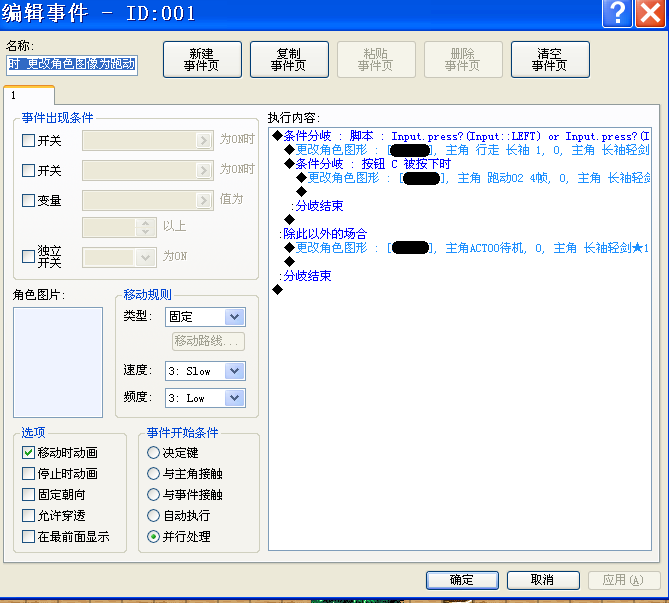This screenshot has height=603, width=669.
Task: Close the event editor window
Action: click(650, 13)
